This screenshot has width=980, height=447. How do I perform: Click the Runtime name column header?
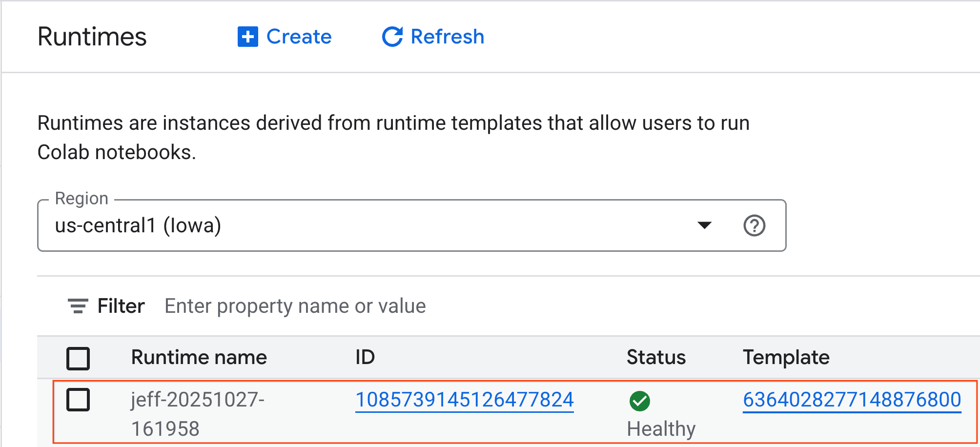pos(199,357)
